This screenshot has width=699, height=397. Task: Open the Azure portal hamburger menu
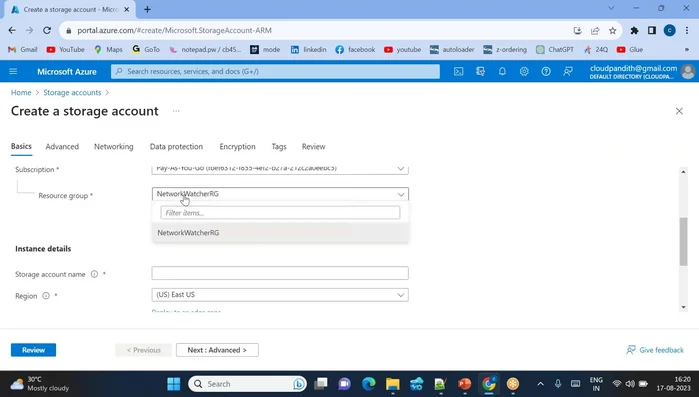(13, 71)
